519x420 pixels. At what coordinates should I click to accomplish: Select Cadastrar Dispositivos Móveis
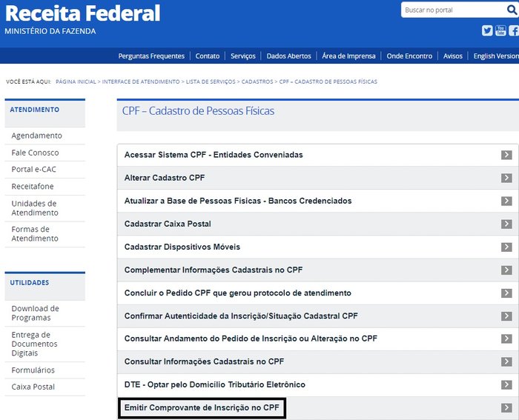(182, 247)
